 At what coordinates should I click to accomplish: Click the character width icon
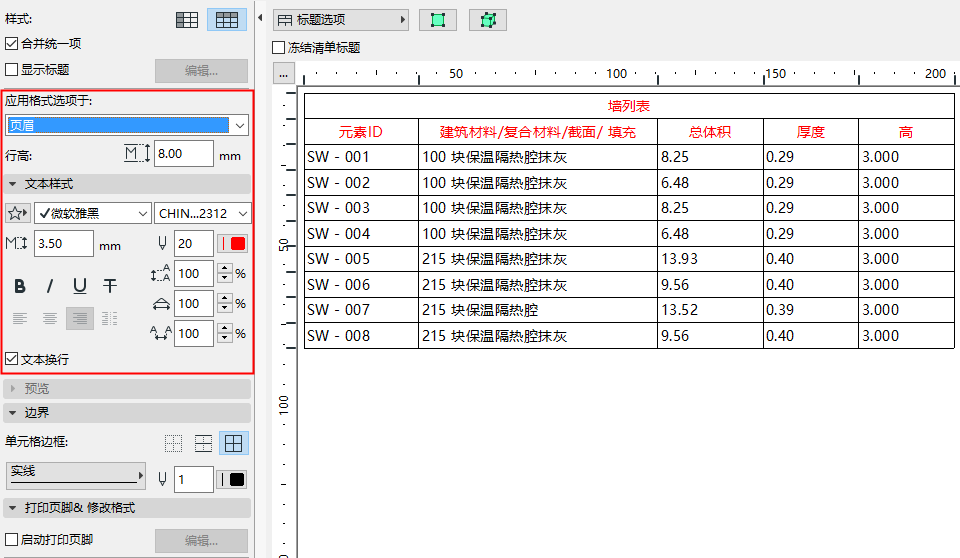point(161,304)
